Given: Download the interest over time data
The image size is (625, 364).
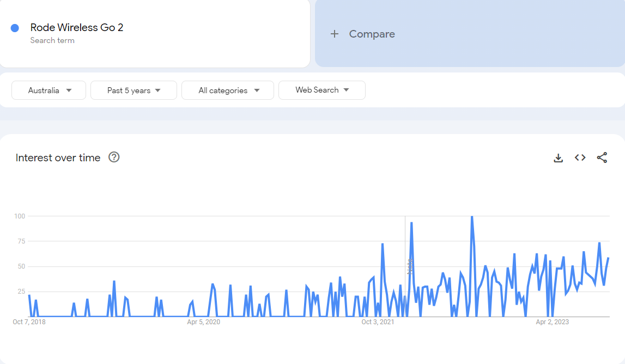Looking at the screenshot, I should coord(559,158).
